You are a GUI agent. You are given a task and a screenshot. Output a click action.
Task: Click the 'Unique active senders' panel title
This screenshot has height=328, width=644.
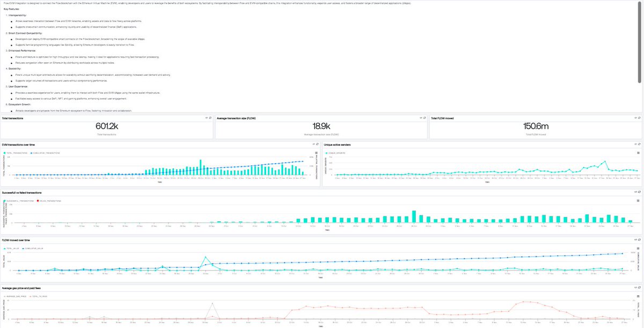click(x=338, y=144)
